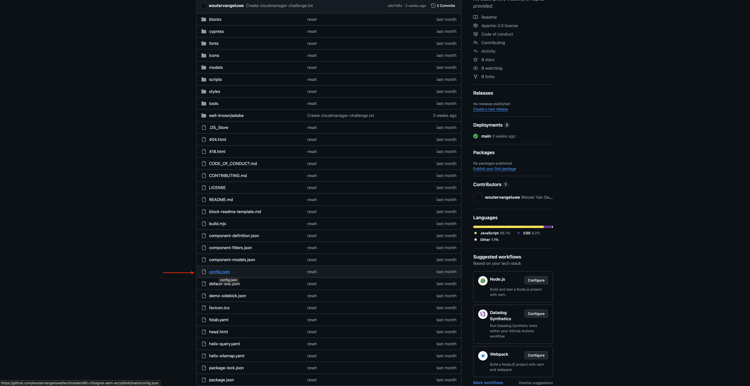Screen dimensions: 750x386
Task: Open the CODE_OF_CONDUCT.md file
Action: click(x=233, y=164)
